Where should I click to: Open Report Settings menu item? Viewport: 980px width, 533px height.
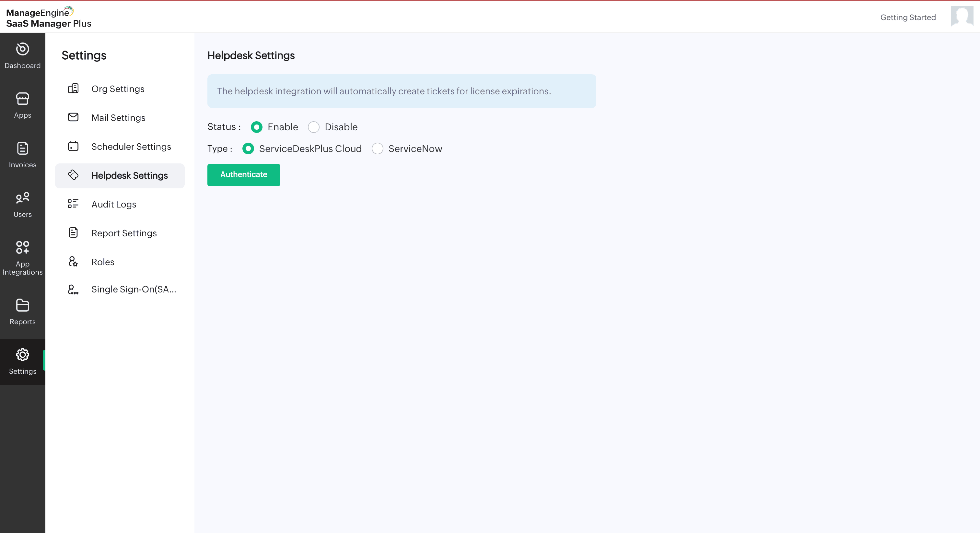(124, 233)
